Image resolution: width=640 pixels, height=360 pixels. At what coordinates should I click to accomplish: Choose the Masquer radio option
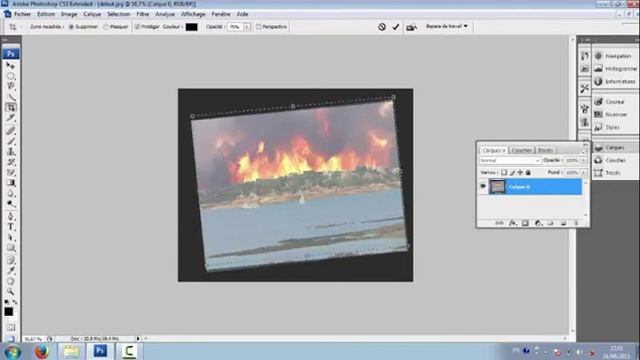(106, 27)
